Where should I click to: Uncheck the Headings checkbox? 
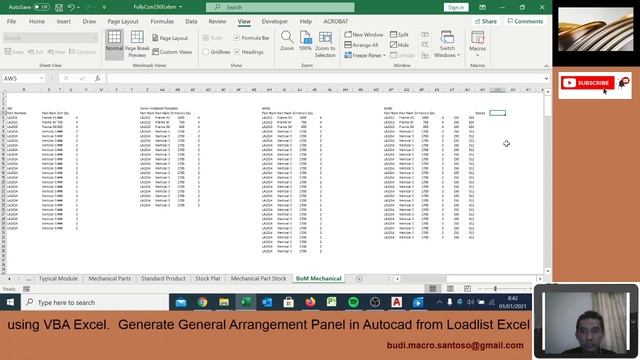click(x=237, y=52)
